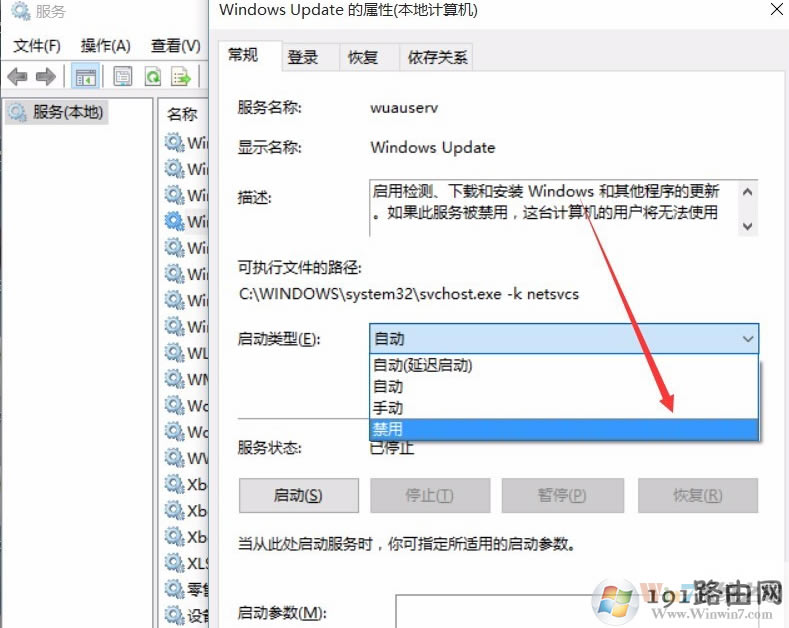Viewport: 789px width, 628px height.
Task: Select the XLS service row gear icon
Action: click(x=175, y=563)
